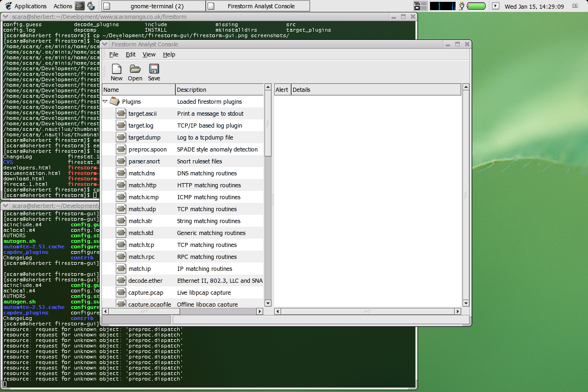Click the match.rpc plugin icon
This screenshot has width=588, height=392.
pos(121,257)
